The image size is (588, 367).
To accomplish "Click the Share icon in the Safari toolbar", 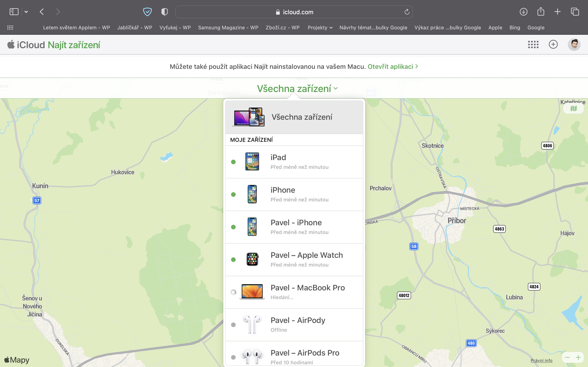I will [x=541, y=12].
